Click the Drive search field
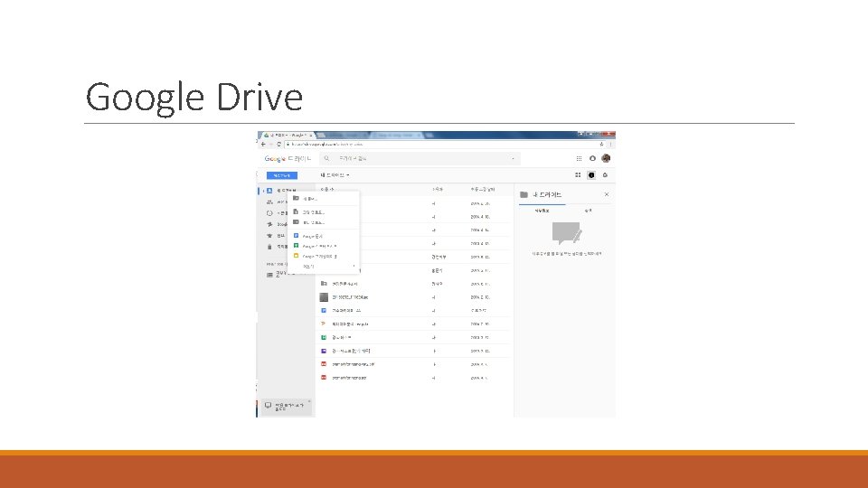Screen dimensions: 868x488 tap(420, 159)
